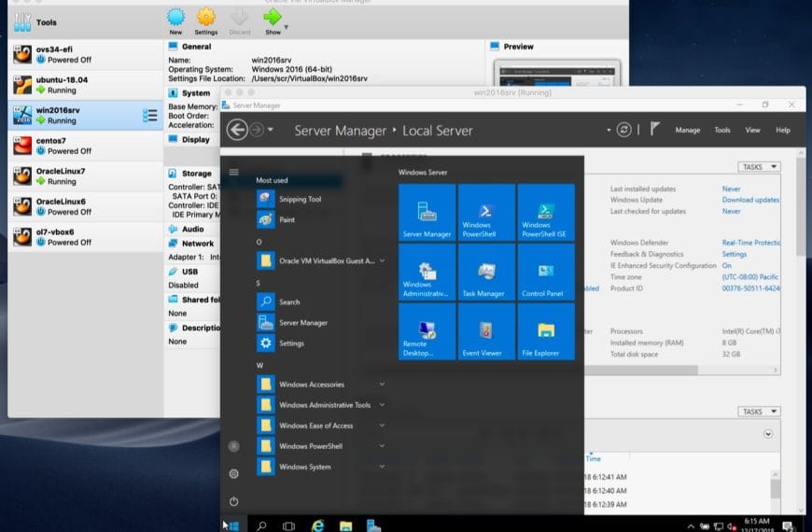812x532 pixels.
Task: Click the Server Manager refresh icon
Action: pos(624,130)
